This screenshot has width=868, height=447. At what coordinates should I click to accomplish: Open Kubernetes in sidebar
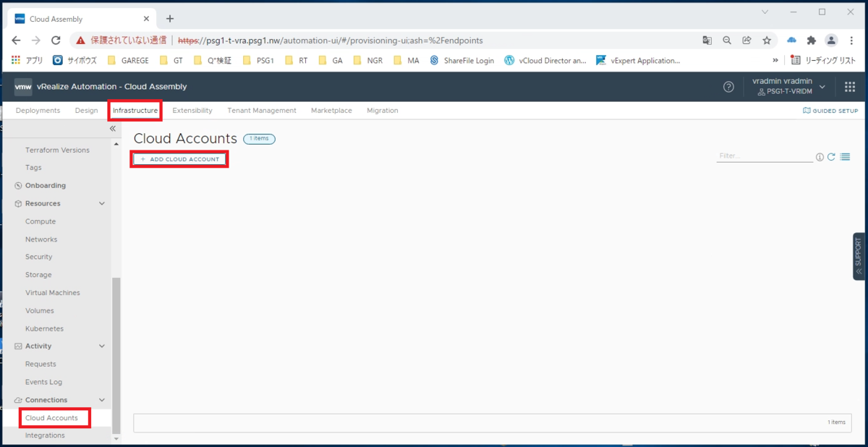(44, 328)
